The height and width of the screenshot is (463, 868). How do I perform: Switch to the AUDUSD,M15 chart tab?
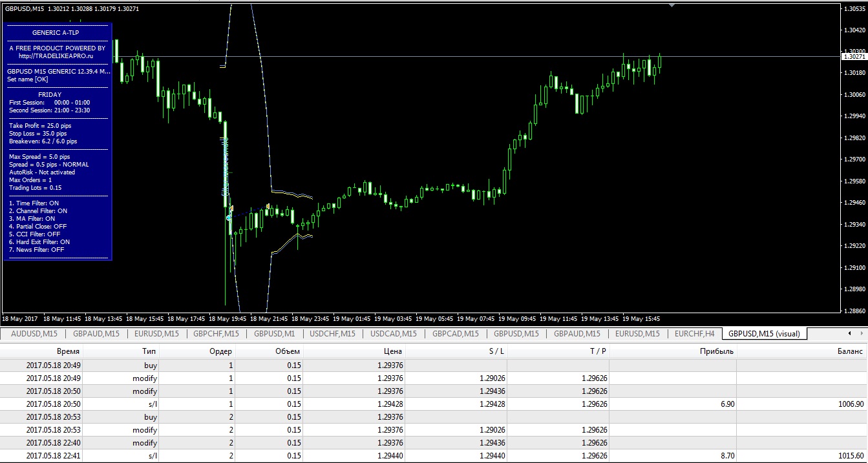34,334
